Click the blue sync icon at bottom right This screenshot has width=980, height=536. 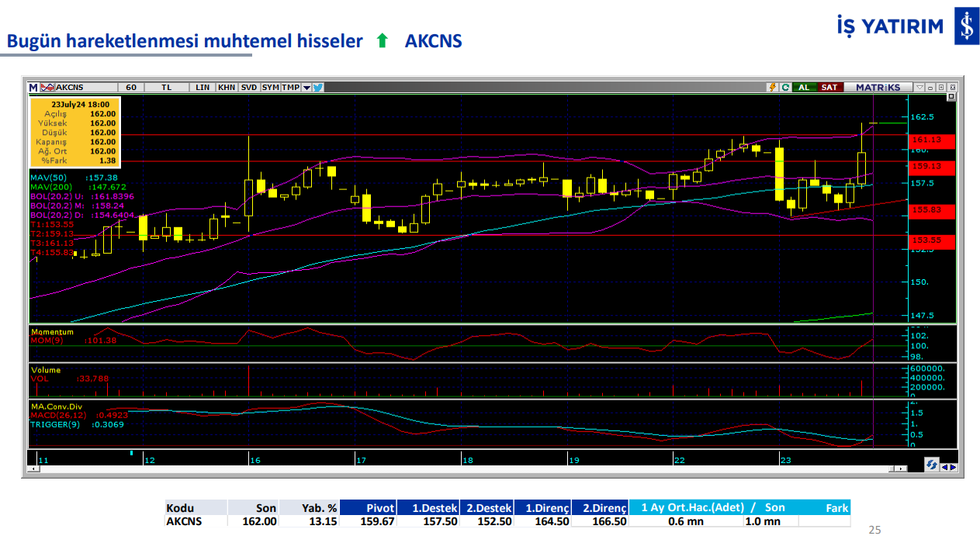[x=931, y=465]
